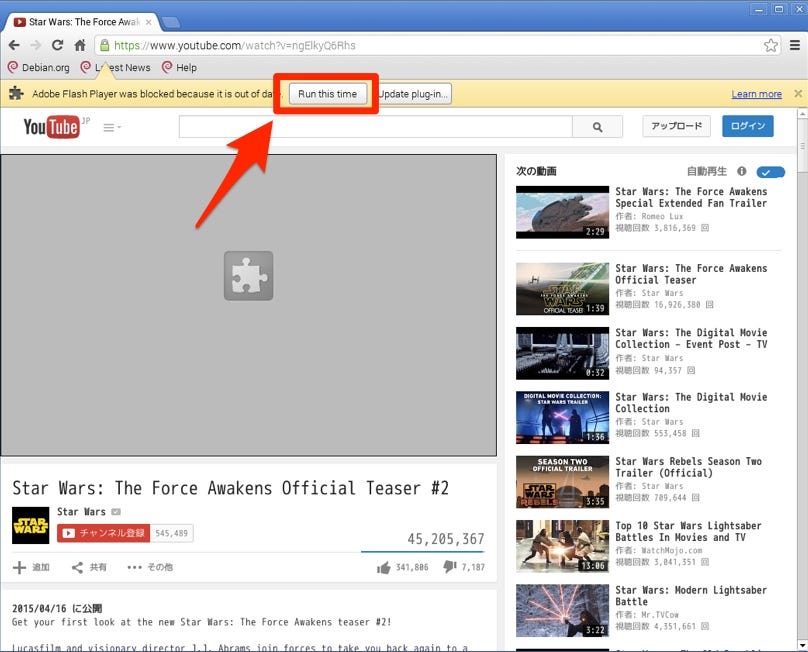This screenshot has width=808, height=652.
Task: Focus the YouTube search box
Action: (x=376, y=127)
